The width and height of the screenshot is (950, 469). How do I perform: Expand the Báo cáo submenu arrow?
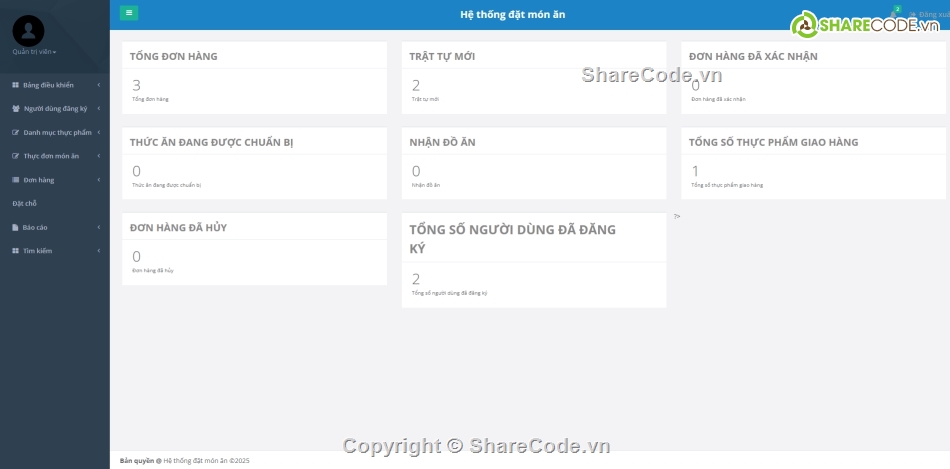pyautogui.click(x=98, y=227)
